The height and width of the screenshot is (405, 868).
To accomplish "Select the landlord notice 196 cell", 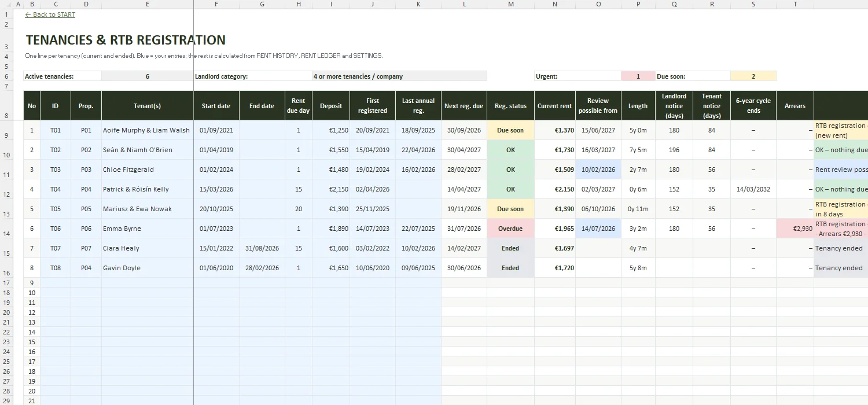I will 674,150.
